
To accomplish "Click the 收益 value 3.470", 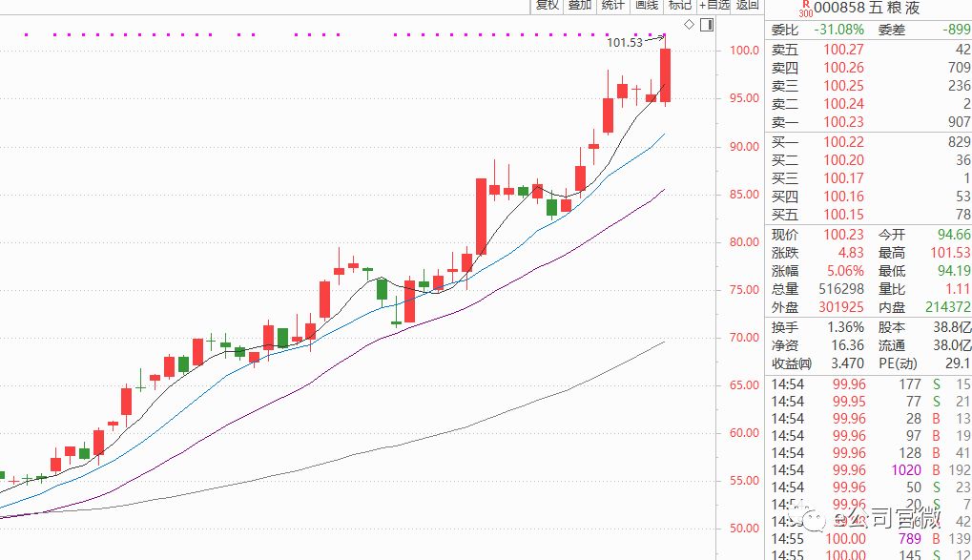I will (x=847, y=363).
